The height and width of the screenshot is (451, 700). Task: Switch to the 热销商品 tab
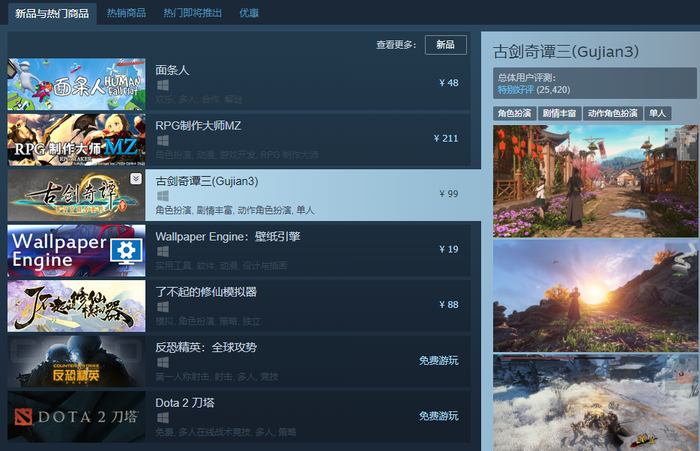click(x=126, y=13)
